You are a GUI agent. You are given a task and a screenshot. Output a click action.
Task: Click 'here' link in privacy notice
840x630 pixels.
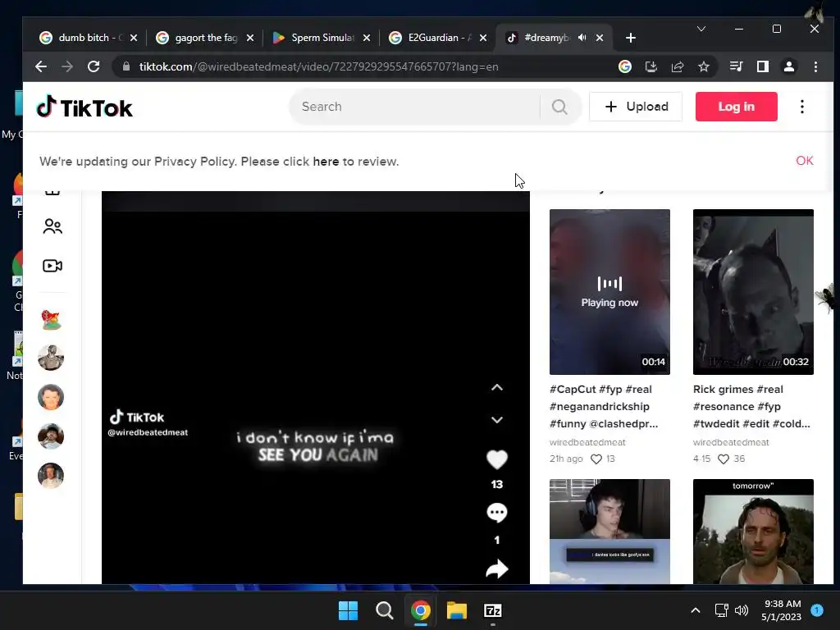coord(326,162)
